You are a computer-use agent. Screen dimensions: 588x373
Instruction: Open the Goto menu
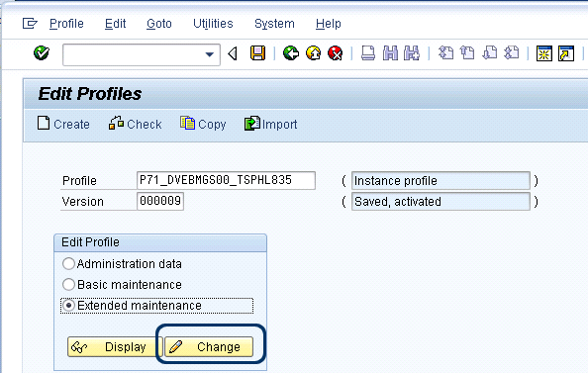(x=159, y=24)
